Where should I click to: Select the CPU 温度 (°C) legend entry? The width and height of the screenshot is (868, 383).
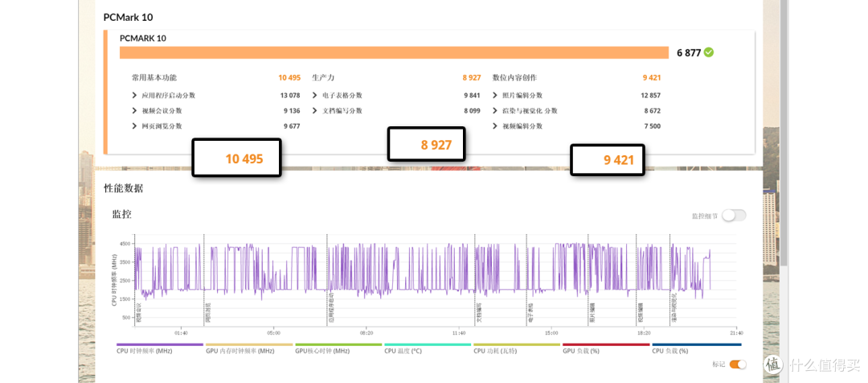point(428,348)
